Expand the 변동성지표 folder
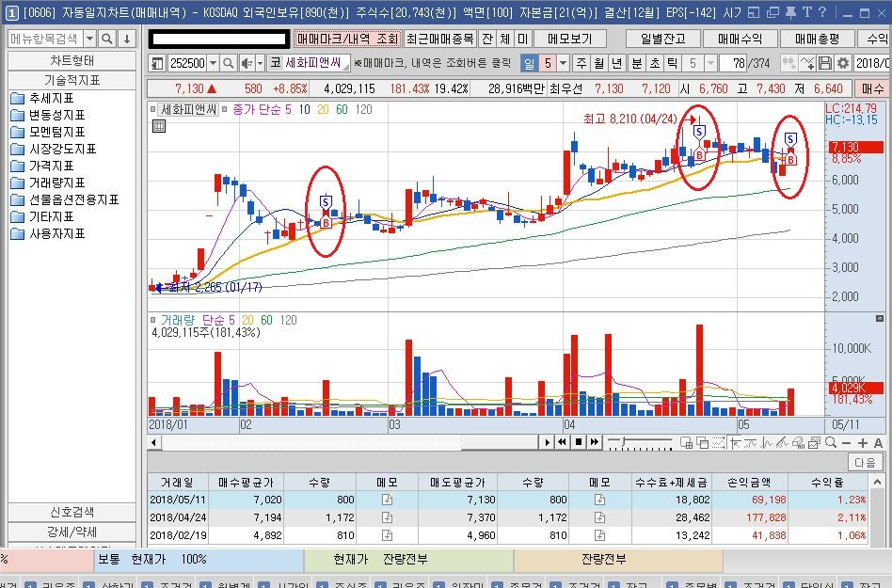 point(48,116)
